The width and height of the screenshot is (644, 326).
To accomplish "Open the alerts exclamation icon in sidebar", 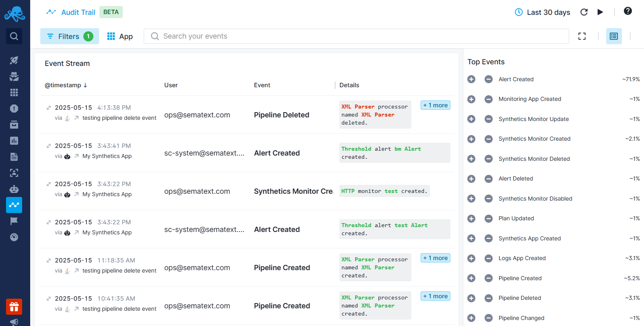I will click(14, 109).
